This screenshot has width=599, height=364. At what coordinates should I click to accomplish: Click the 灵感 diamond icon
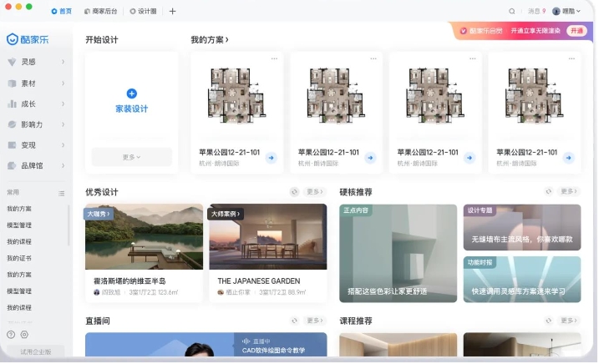point(13,62)
